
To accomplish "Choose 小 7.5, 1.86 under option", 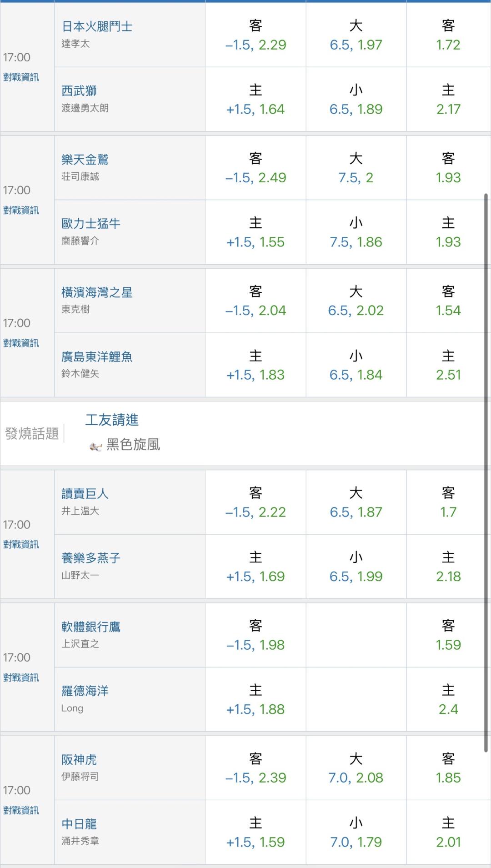I will pos(356,232).
